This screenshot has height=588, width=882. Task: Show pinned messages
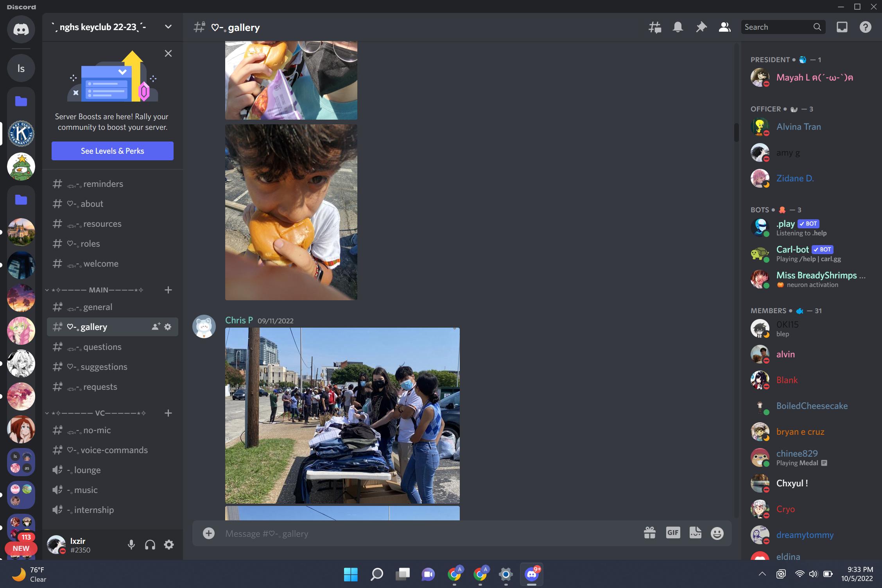pos(701,27)
